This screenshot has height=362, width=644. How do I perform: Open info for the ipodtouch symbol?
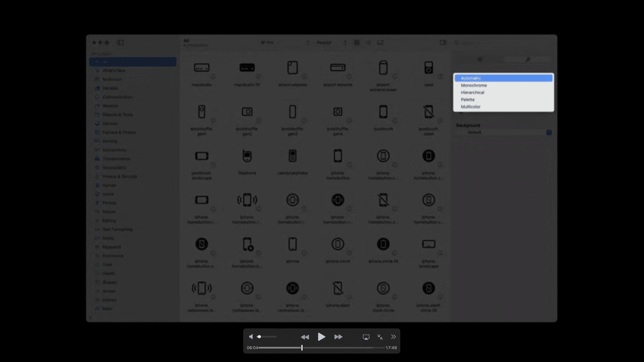point(394,121)
